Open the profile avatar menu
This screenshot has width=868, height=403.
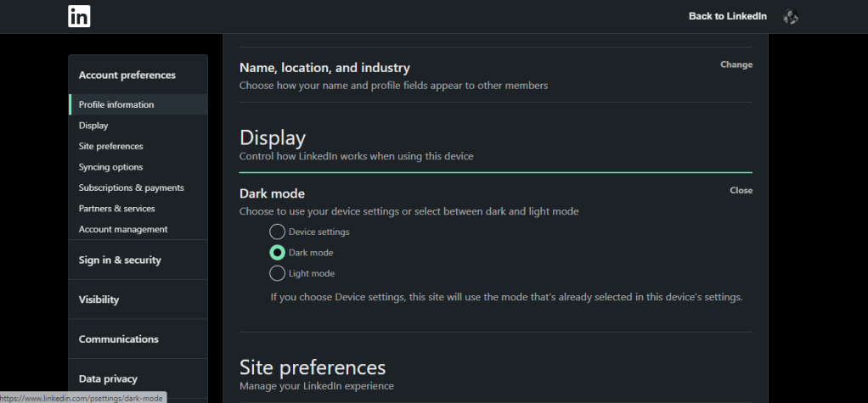791,17
